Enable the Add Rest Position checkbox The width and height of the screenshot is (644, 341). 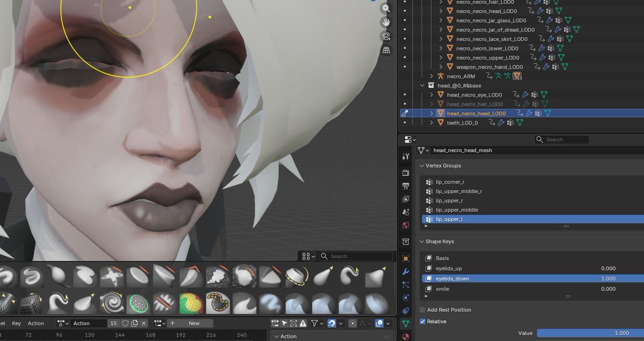(423, 310)
